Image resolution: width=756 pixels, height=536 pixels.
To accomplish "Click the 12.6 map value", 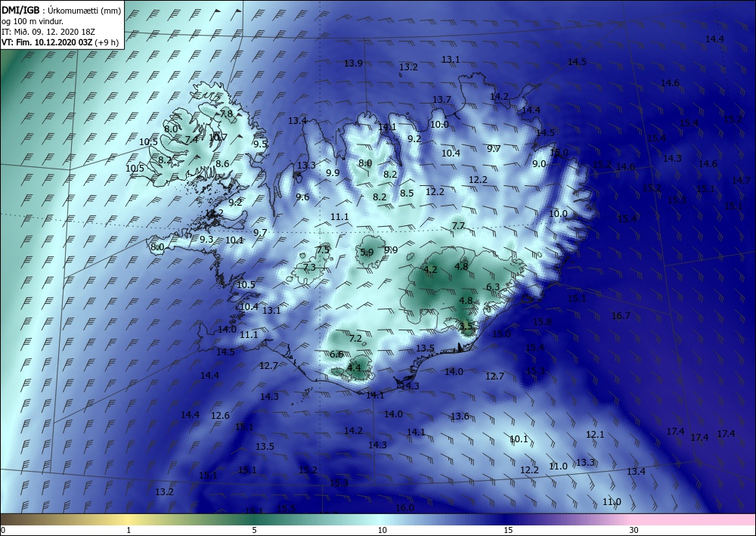I will click(x=220, y=416).
